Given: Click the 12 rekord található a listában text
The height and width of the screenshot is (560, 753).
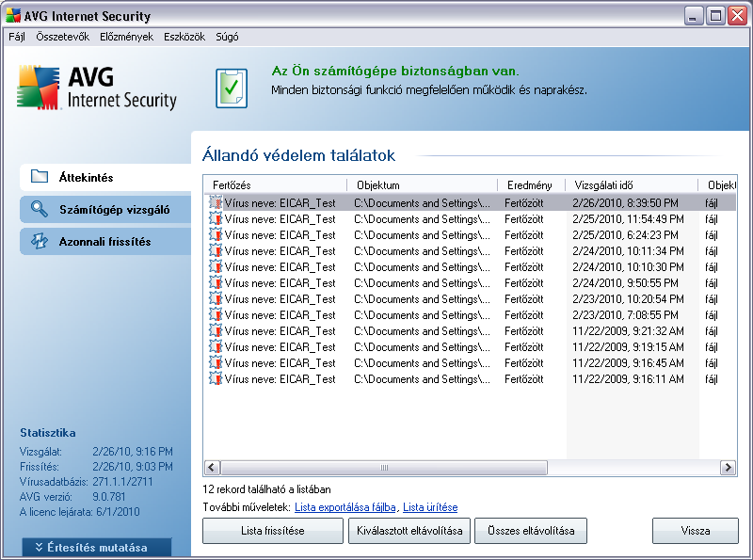Looking at the screenshot, I should click(266, 489).
